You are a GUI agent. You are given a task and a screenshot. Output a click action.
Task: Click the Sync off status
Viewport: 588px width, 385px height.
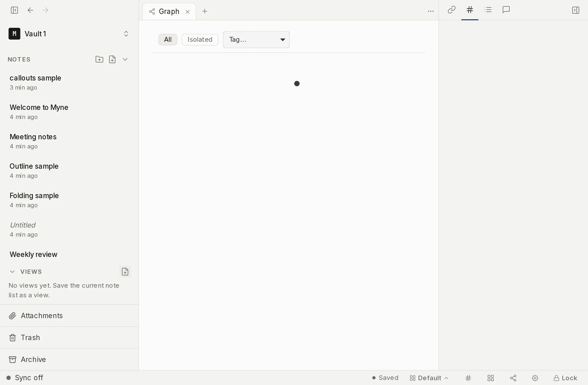point(25,378)
